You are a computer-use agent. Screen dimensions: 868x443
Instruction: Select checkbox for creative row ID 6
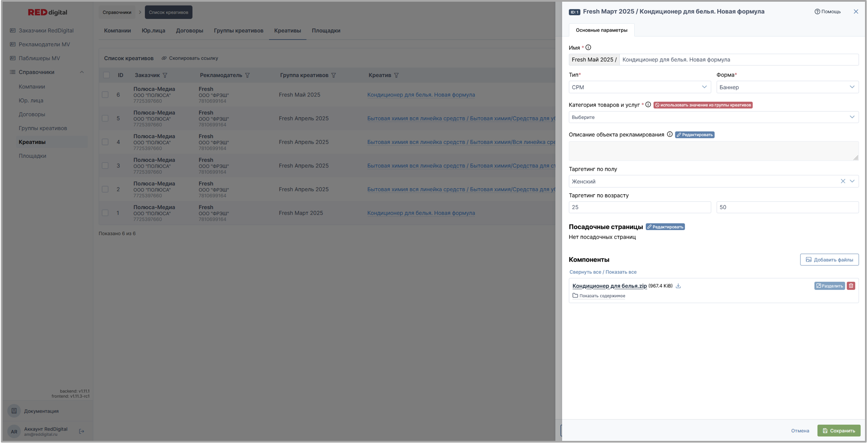pyautogui.click(x=105, y=95)
